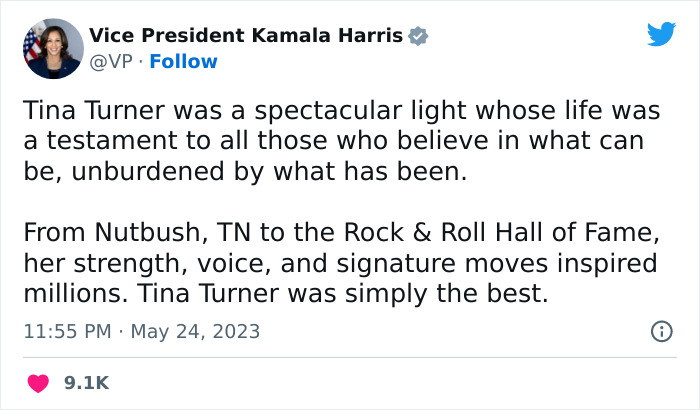Click the Twitter bird logo
The height and width of the screenshot is (410, 700).
click(661, 34)
